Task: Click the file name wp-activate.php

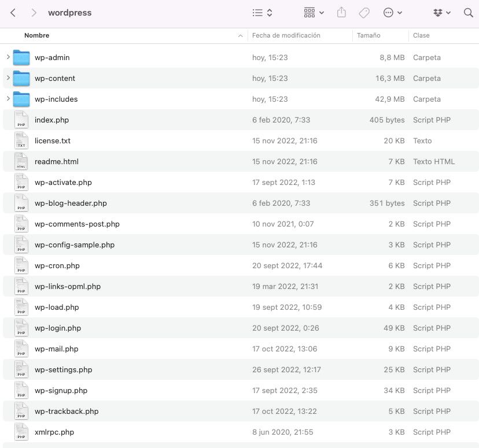Action: [x=63, y=183]
